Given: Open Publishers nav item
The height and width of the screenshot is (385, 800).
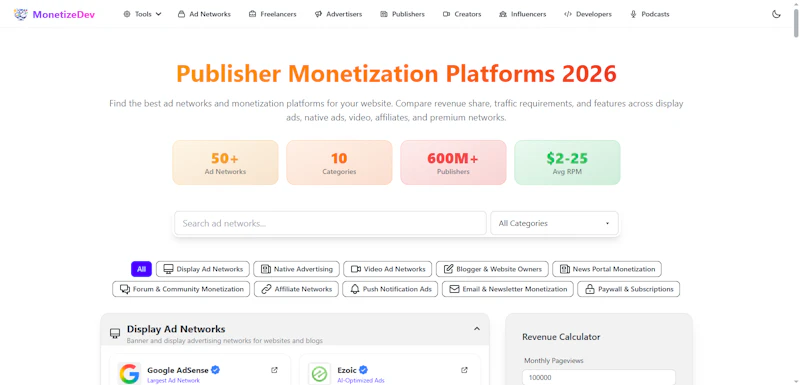Looking at the screenshot, I should pyautogui.click(x=403, y=14).
